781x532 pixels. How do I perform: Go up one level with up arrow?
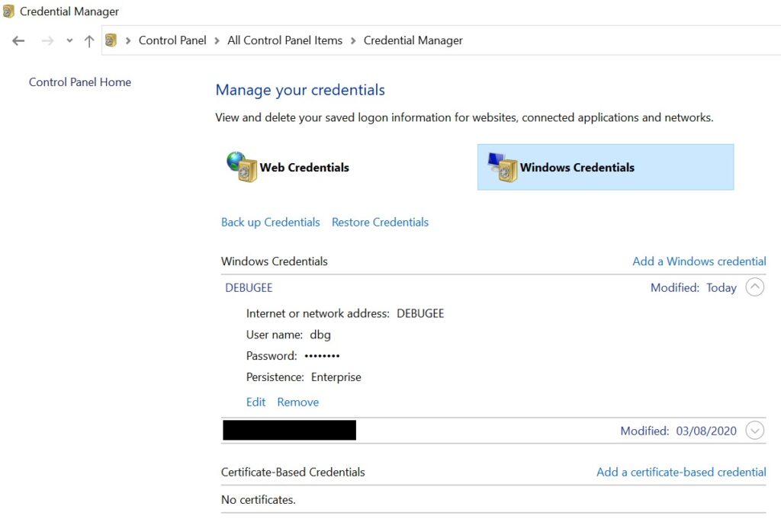(89, 41)
